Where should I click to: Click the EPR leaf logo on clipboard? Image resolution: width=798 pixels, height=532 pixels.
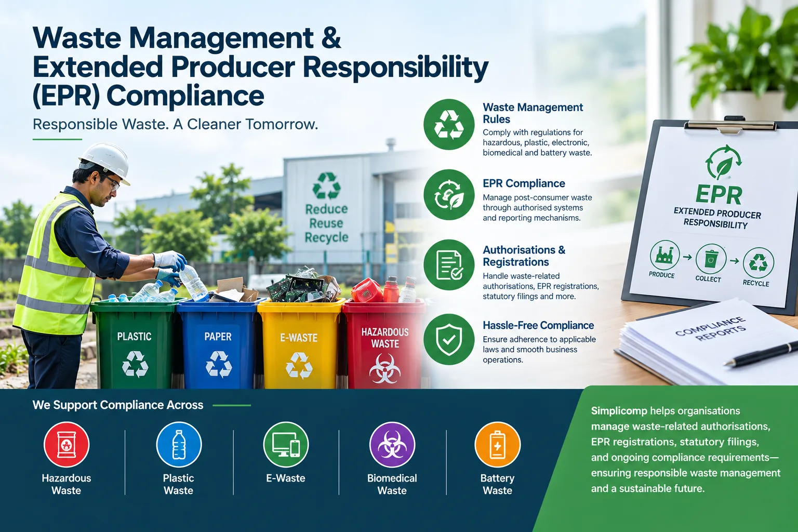click(723, 162)
